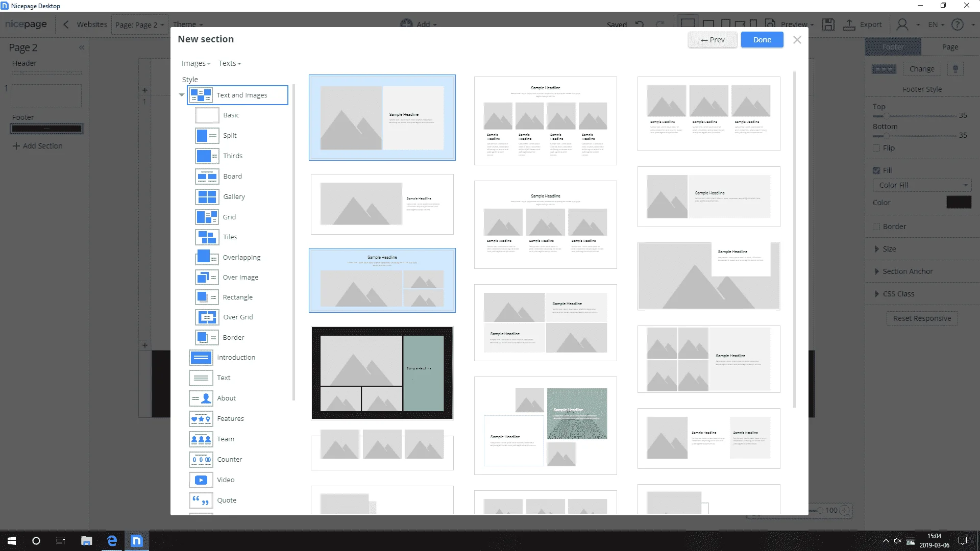Select the Basic style icon
980x551 pixels.
(x=207, y=115)
